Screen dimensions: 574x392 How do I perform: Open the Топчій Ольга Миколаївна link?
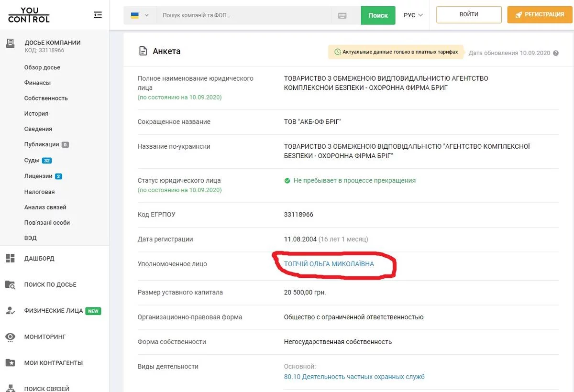[329, 264]
